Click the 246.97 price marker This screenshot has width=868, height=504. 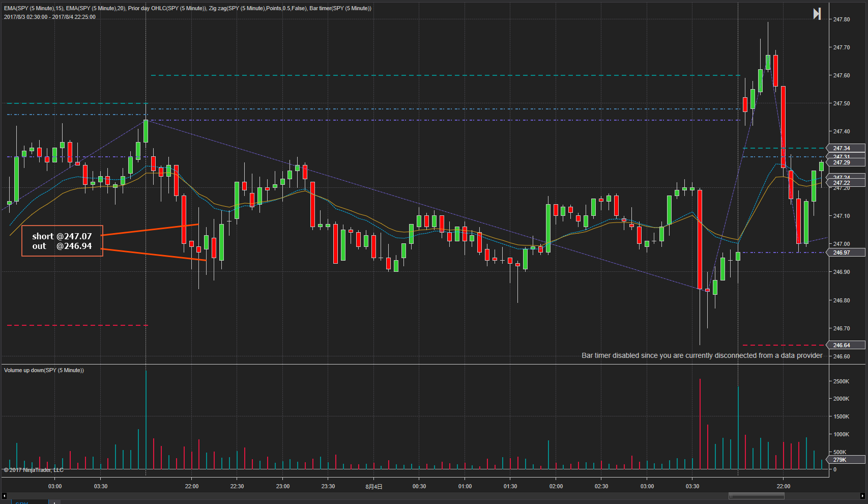(x=846, y=253)
